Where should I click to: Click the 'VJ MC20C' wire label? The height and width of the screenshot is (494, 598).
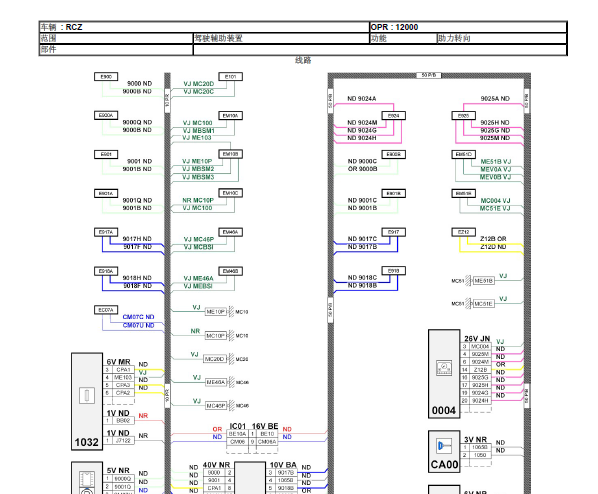pos(199,92)
